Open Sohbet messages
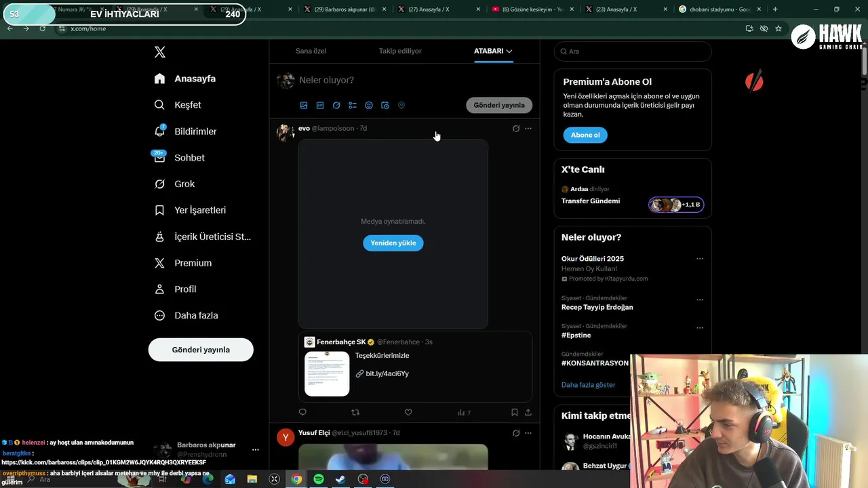Screen dimensions: 868x488 pyautogui.click(x=179, y=158)
